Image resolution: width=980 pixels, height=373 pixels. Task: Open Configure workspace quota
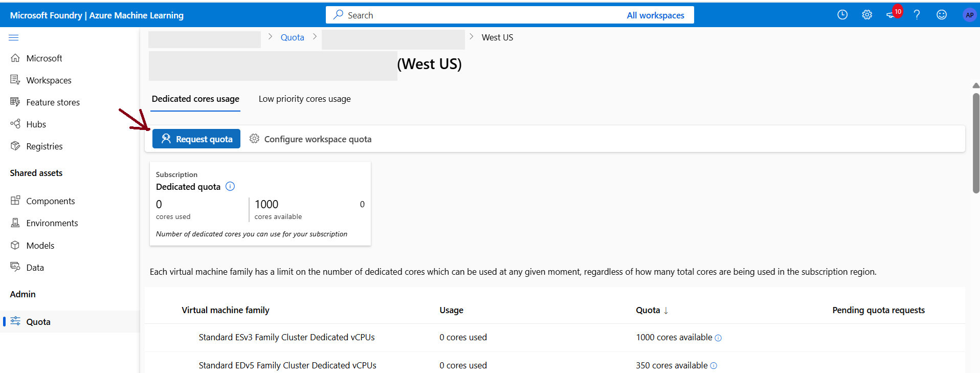(x=310, y=139)
